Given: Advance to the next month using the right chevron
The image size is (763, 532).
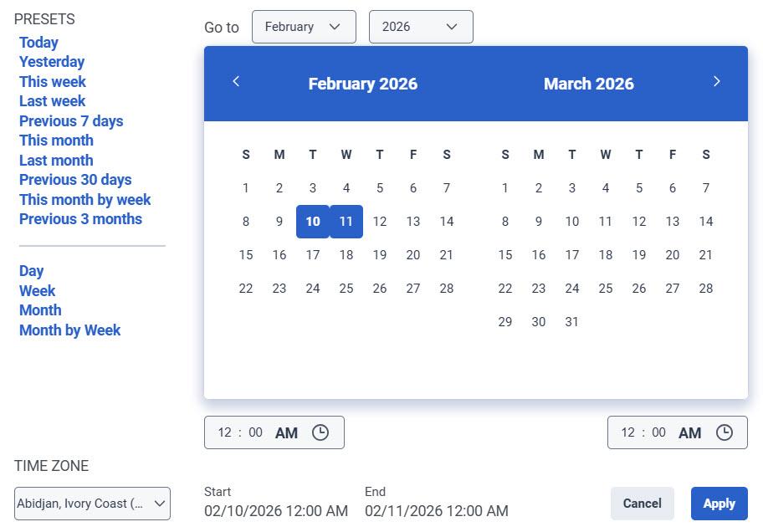Looking at the screenshot, I should click(717, 81).
